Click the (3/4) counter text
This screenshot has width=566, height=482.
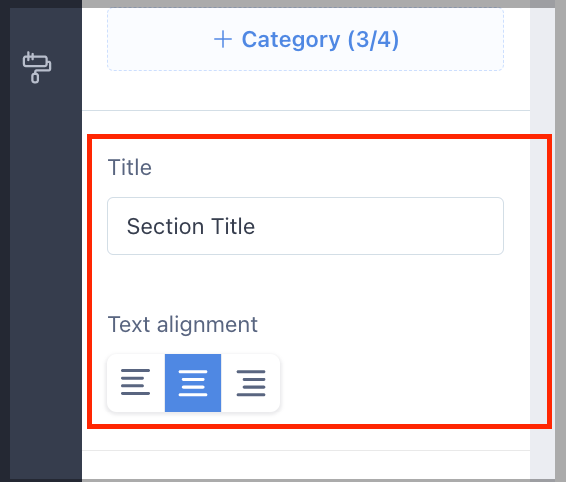(x=374, y=40)
